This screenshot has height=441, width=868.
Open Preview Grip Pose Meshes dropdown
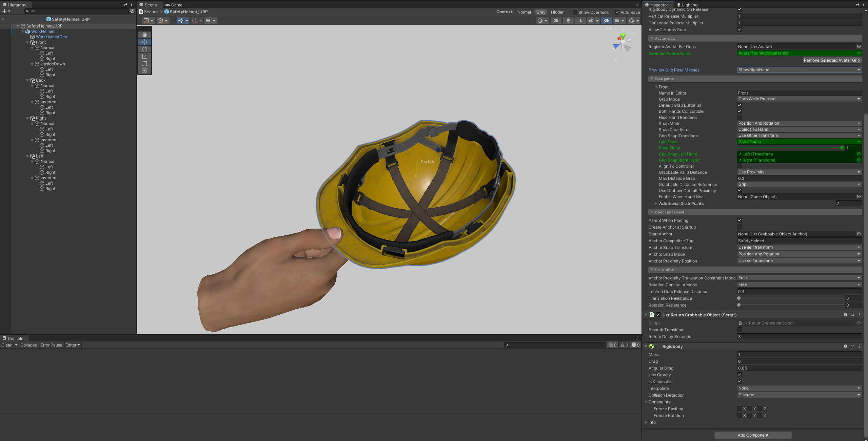coord(799,70)
